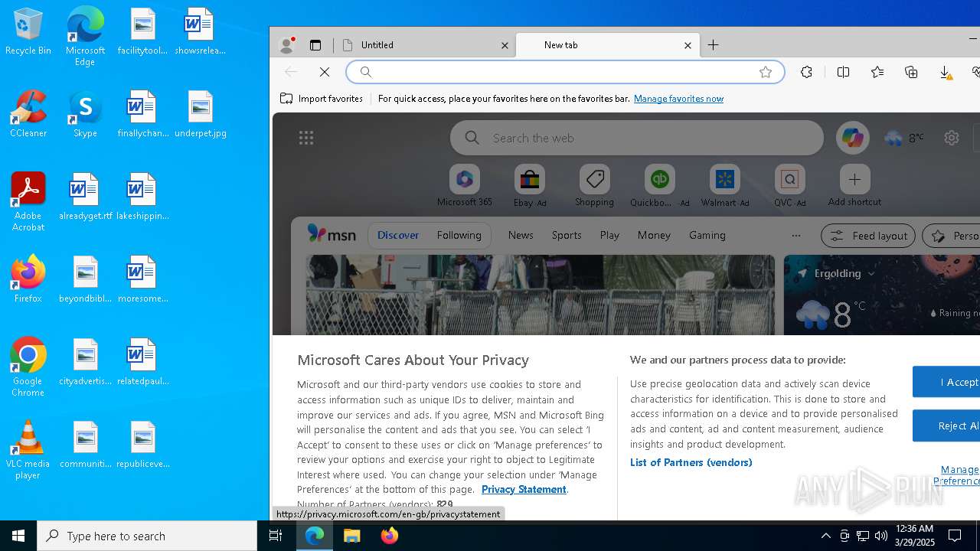Click the Feed layout button

coord(868,236)
